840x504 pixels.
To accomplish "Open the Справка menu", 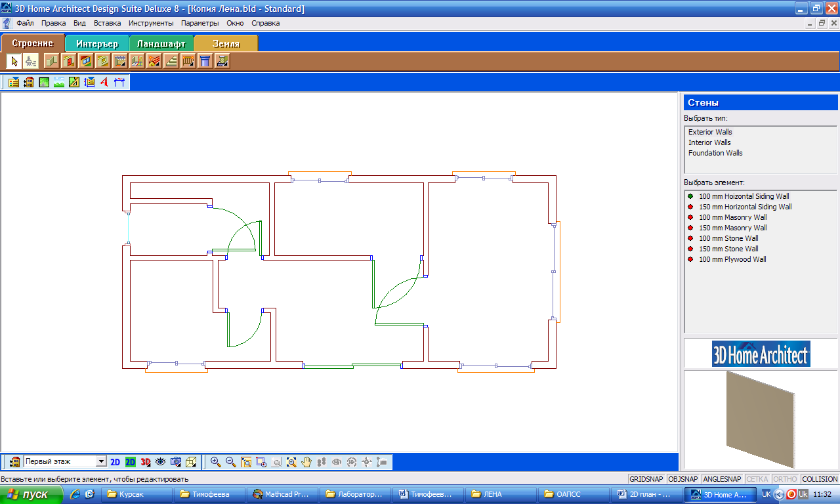I will tap(265, 23).
